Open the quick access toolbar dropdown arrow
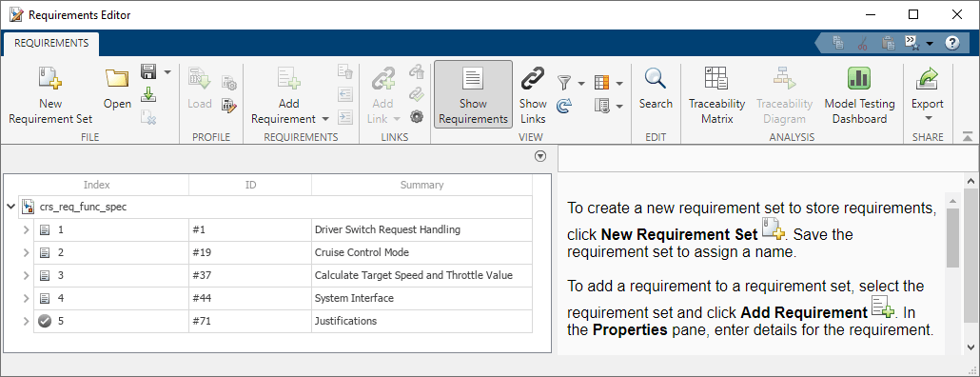 pyautogui.click(x=930, y=44)
